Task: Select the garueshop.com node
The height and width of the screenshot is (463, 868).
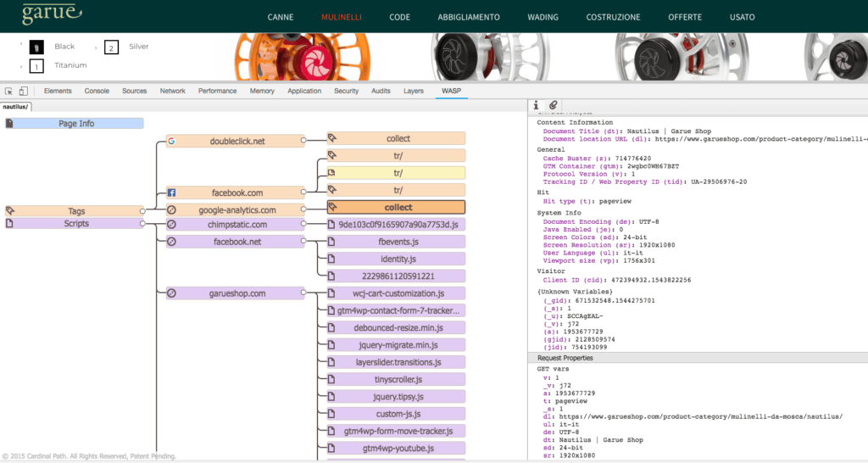Action: click(x=236, y=293)
